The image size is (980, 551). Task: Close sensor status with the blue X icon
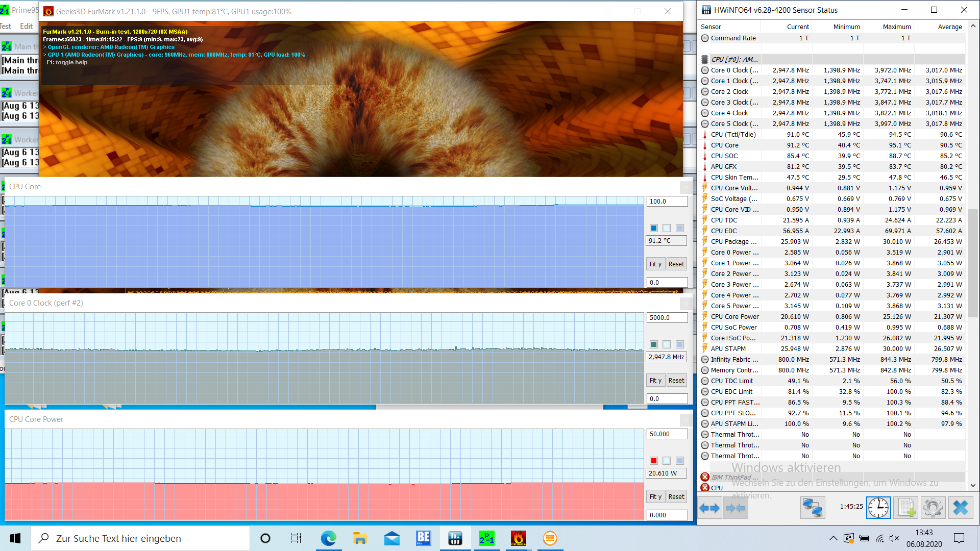961,508
